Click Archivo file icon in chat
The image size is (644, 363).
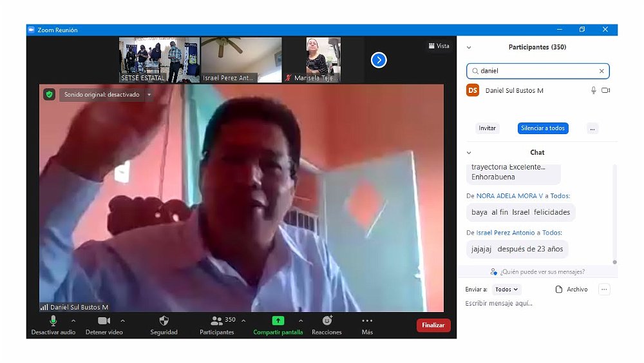[559, 289]
